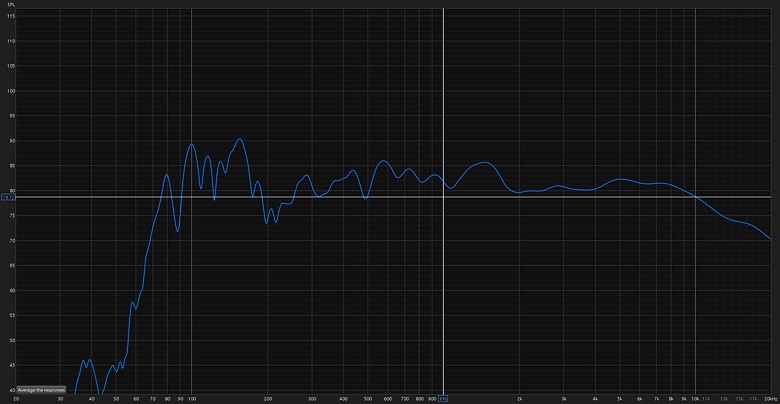Click the 45 label on SPL axis
Viewport: 780px width, 404px height.
[12, 365]
